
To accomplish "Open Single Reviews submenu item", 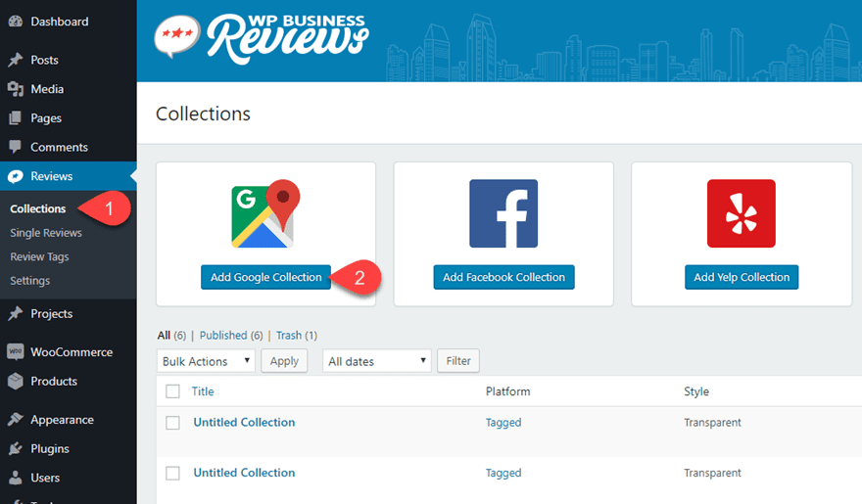I will pos(46,233).
